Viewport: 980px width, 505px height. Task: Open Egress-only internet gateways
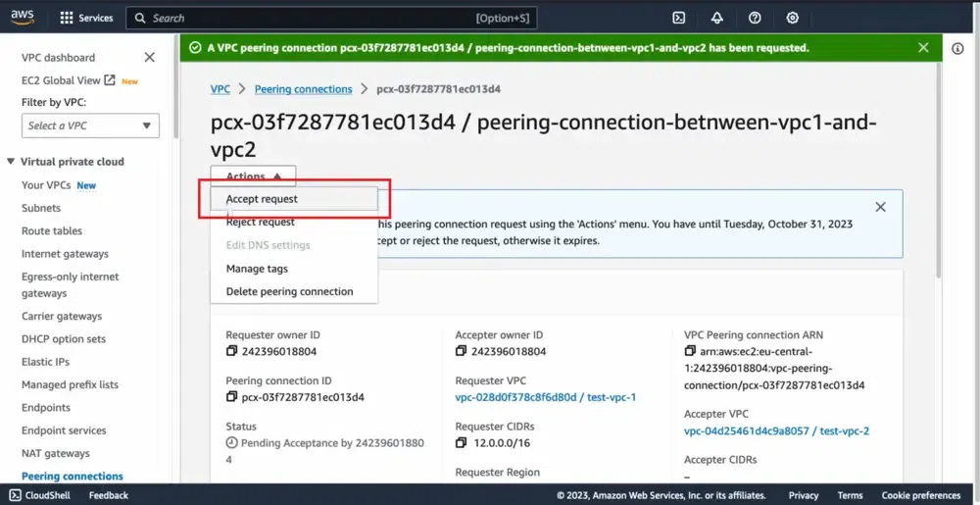coord(70,285)
